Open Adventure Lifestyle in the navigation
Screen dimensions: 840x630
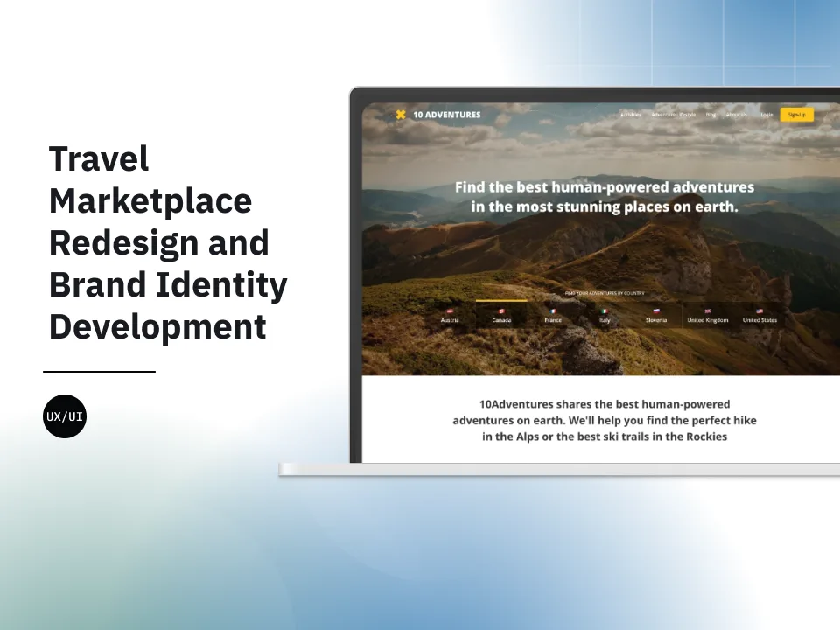coord(673,115)
